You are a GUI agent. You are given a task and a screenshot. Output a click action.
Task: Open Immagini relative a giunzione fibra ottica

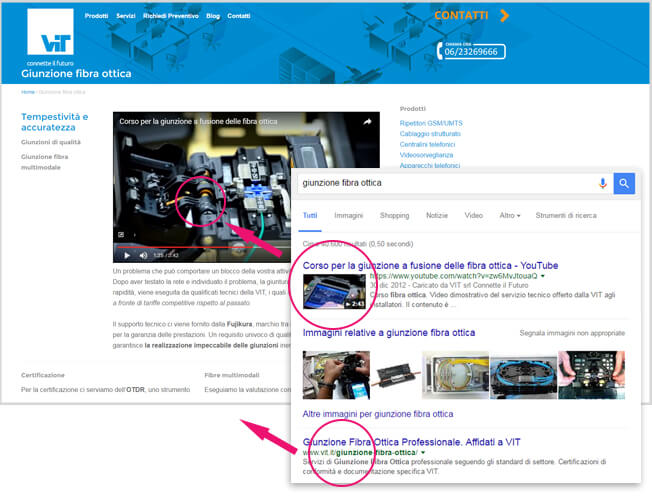point(389,333)
